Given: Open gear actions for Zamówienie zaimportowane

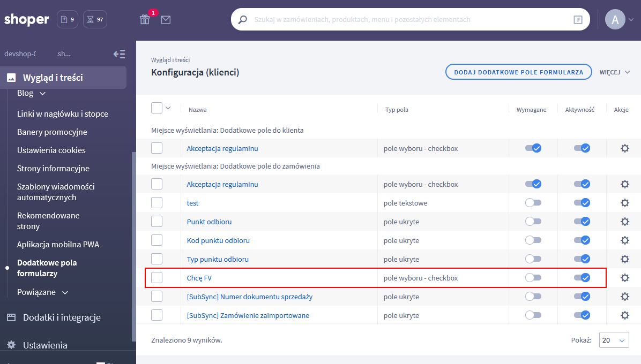Looking at the screenshot, I should (624, 315).
